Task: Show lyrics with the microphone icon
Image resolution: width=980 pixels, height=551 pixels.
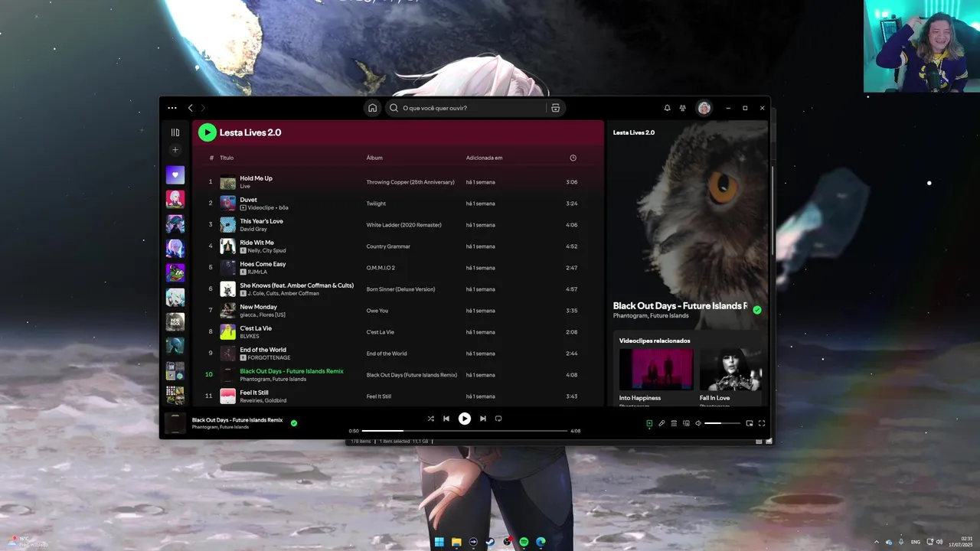Action: point(661,423)
